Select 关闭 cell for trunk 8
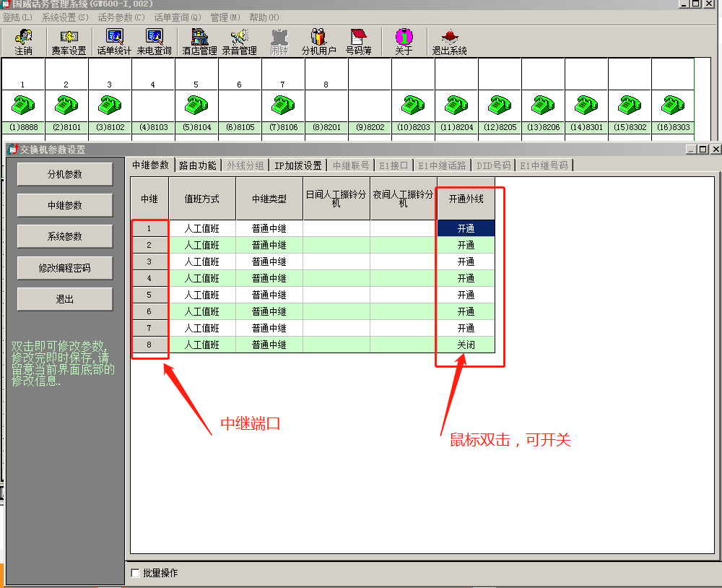Viewport: 722px width, 588px height. point(466,345)
